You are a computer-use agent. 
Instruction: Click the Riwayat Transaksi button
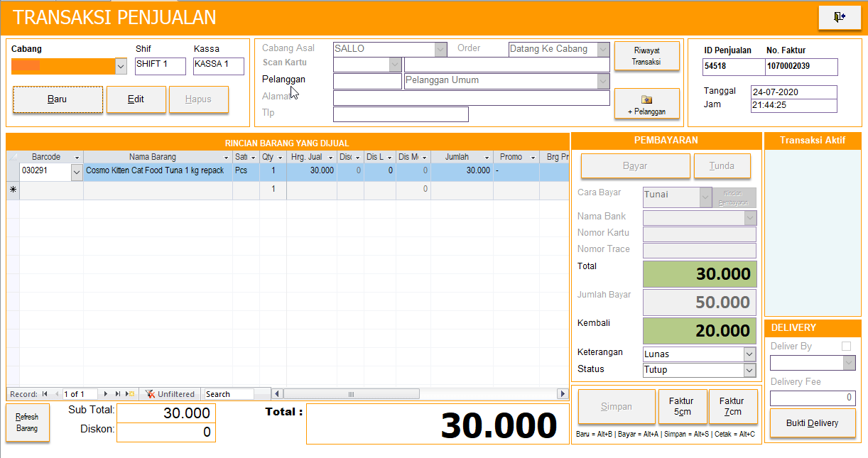tap(646, 56)
